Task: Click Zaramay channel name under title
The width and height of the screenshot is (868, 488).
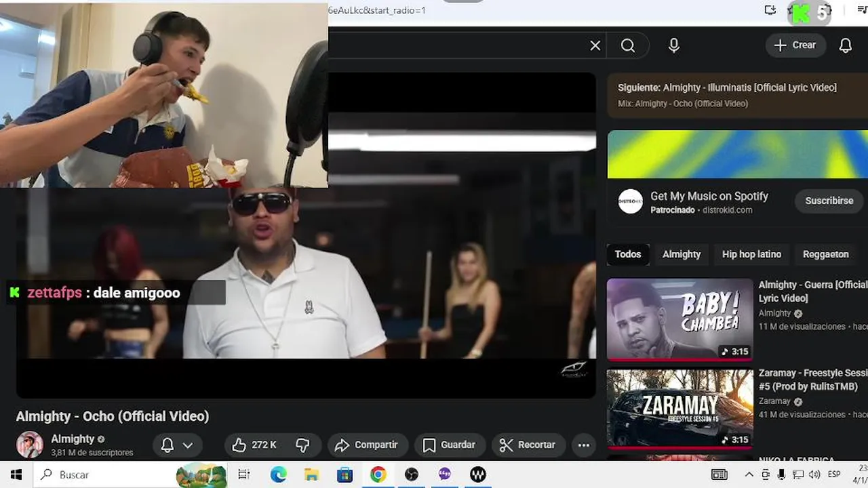Action: click(x=775, y=401)
